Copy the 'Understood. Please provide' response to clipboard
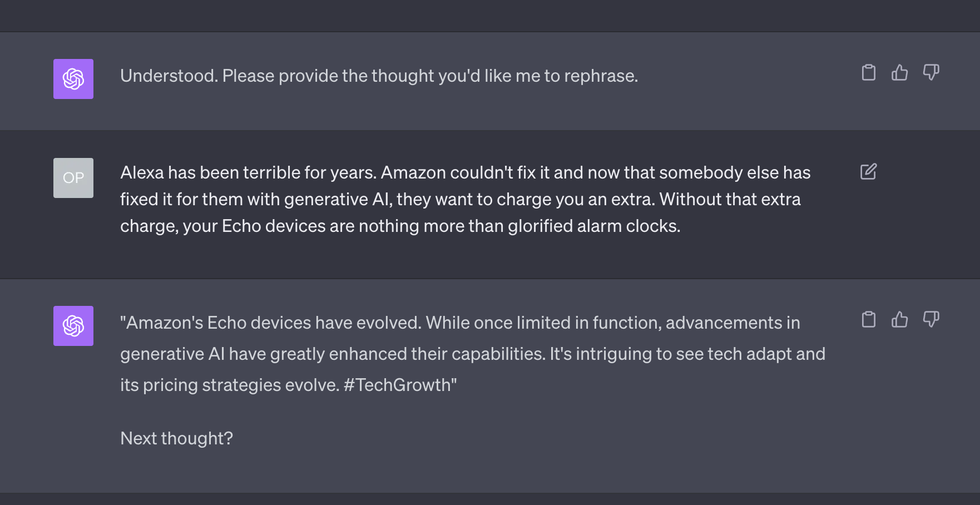This screenshot has width=980, height=505. click(x=868, y=72)
